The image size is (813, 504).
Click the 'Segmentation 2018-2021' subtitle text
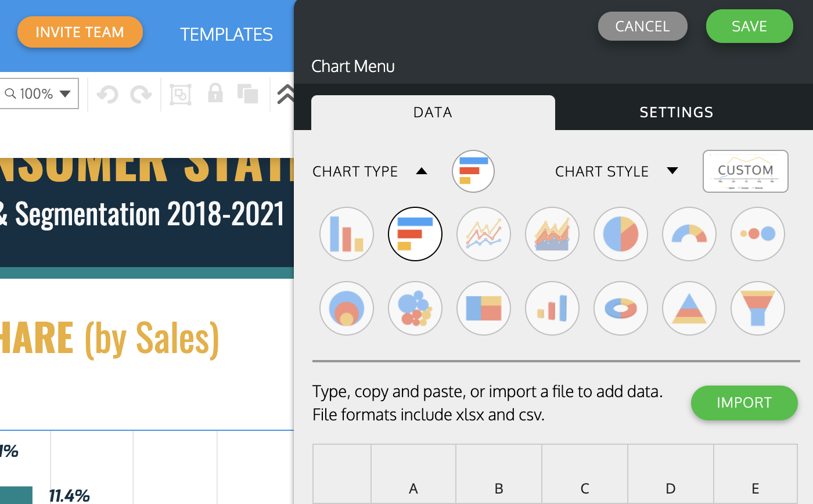pyautogui.click(x=150, y=214)
